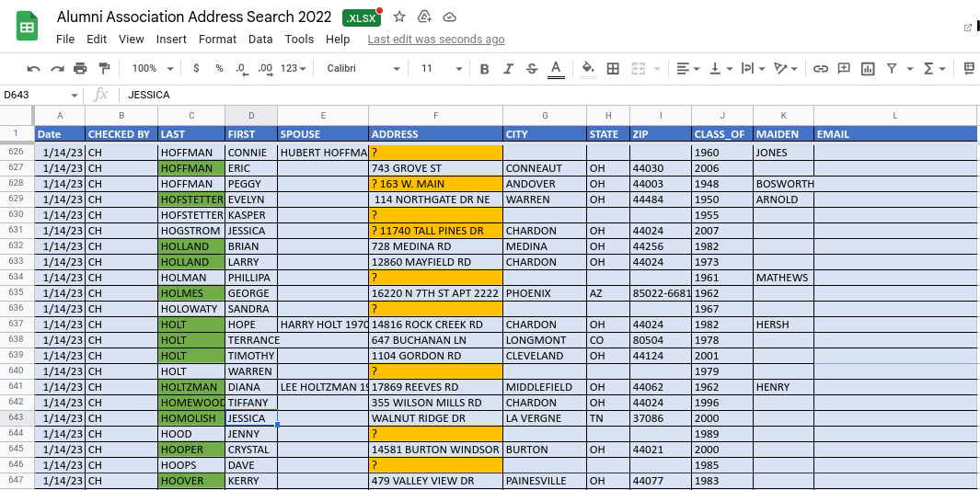Open the font size 11 dropdown
The height and width of the screenshot is (490, 980).
coord(442,69)
